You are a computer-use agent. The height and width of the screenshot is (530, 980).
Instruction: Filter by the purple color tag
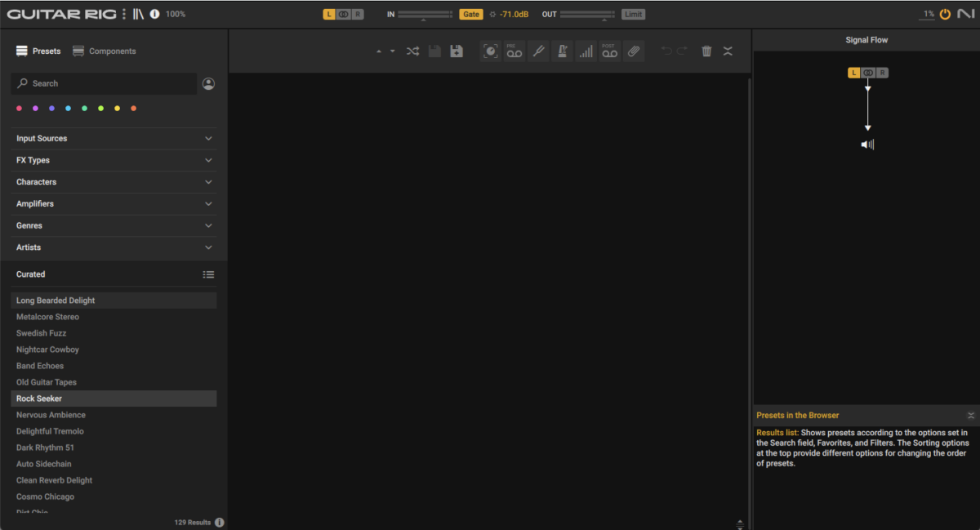(x=51, y=109)
